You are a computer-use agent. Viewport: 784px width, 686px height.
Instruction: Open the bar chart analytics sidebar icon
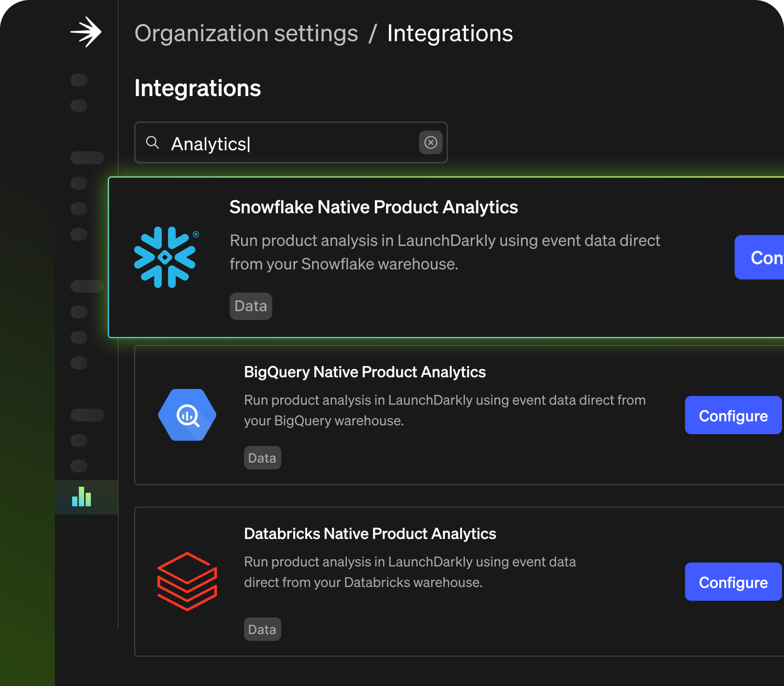point(81,496)
